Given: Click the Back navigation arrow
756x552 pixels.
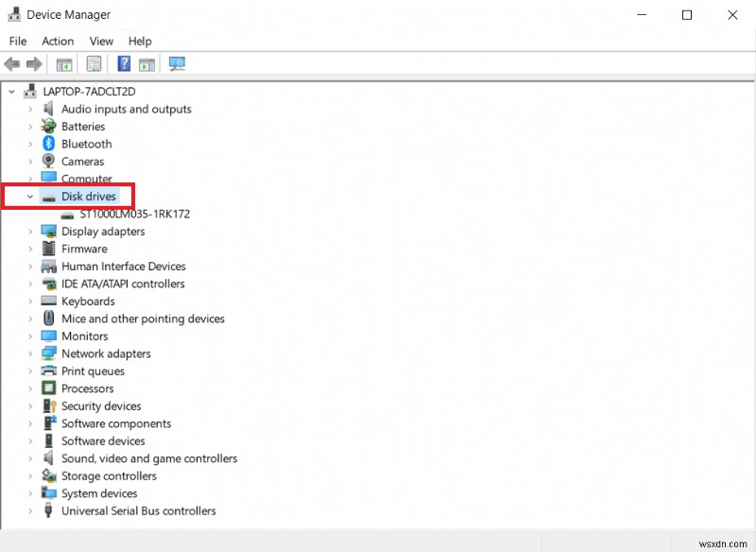Looking at the screenshot, I should click(x=11, y=63).
